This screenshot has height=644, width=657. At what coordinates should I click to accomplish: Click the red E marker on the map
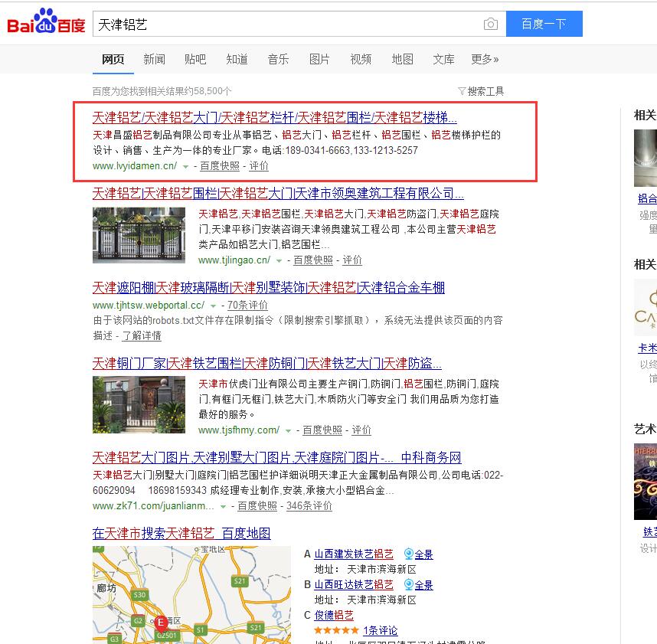coord(161,623)
